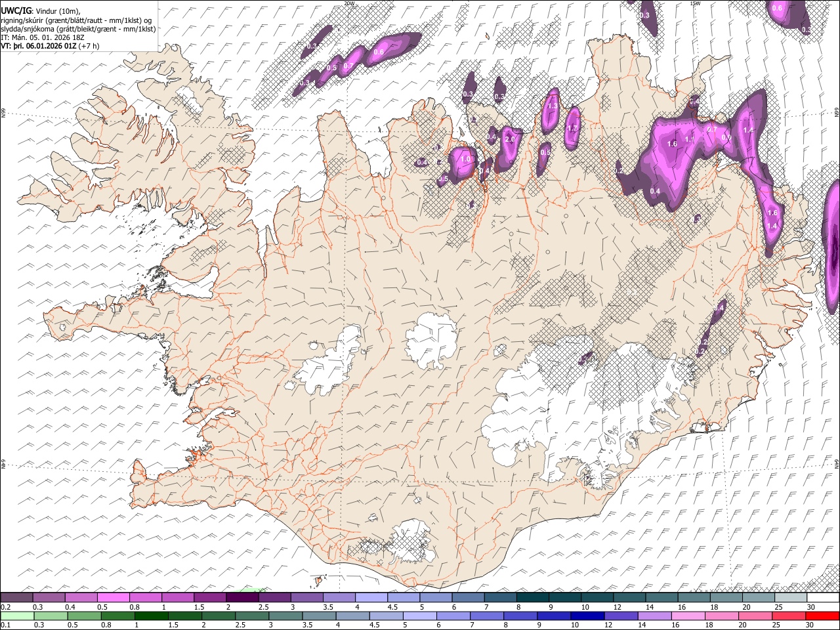Click the 'slydda/snjókoma' legend description line
Screen dimensions: 840x630
[79, 29]
